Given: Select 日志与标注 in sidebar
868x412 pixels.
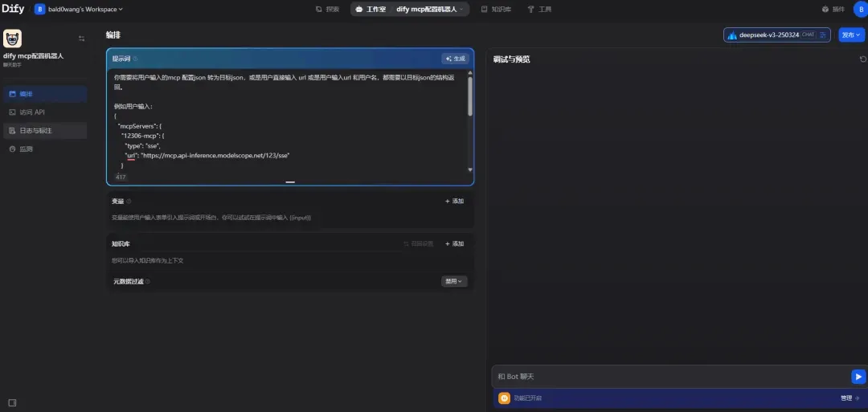Looking at the screenshot, I should [x=45, y=131].
